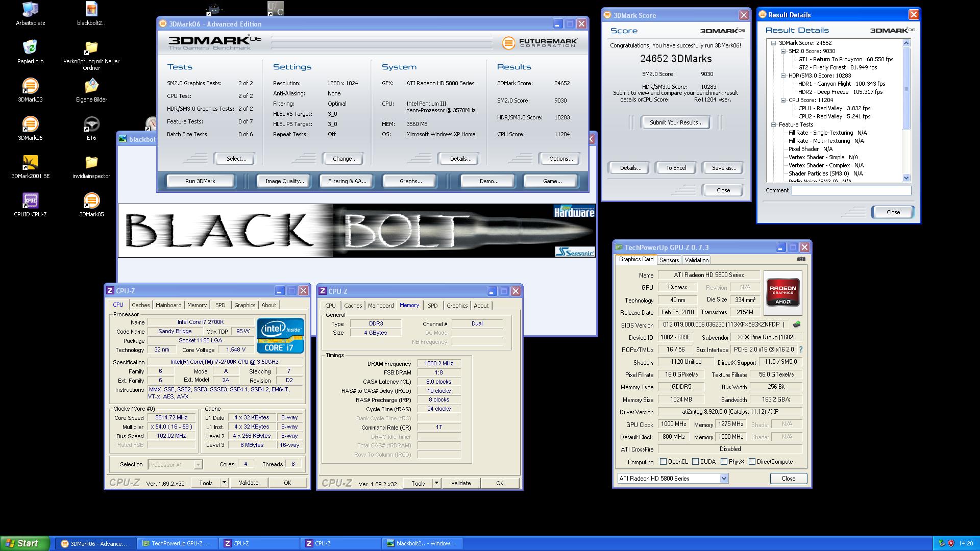980x551 pixels.
Task: Open the Papierkorb recycle bin icon
Action: click(x=30, y=52)
